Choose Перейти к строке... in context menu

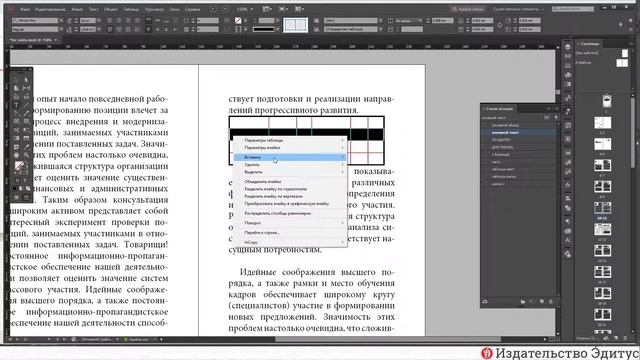pos(290,233)
